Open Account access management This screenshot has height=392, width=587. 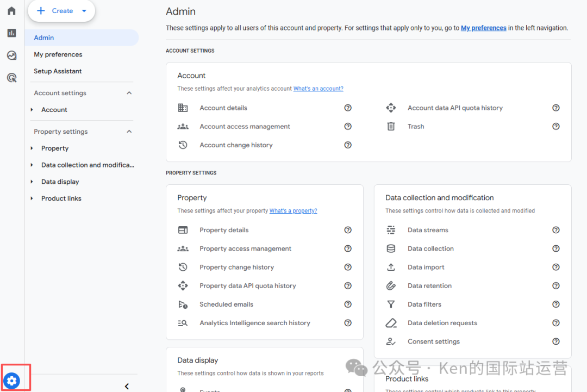click(245, 127)
